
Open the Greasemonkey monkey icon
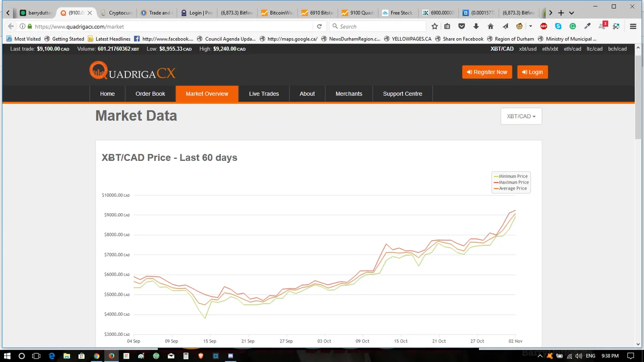coord(519,27)
